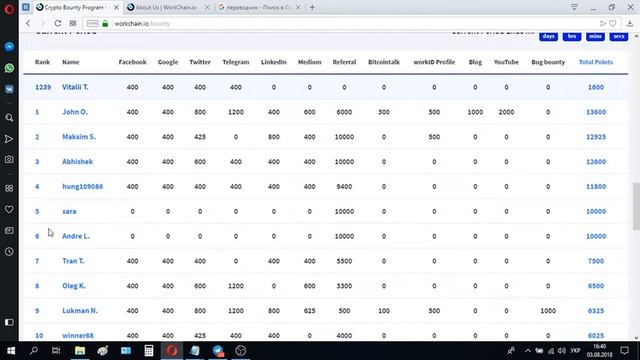Toggle sidebar panel button at bottom

[x=9, y=322]
